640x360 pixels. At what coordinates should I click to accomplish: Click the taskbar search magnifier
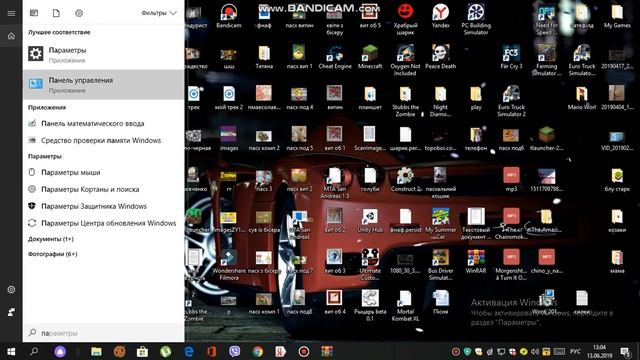[34, 351]
